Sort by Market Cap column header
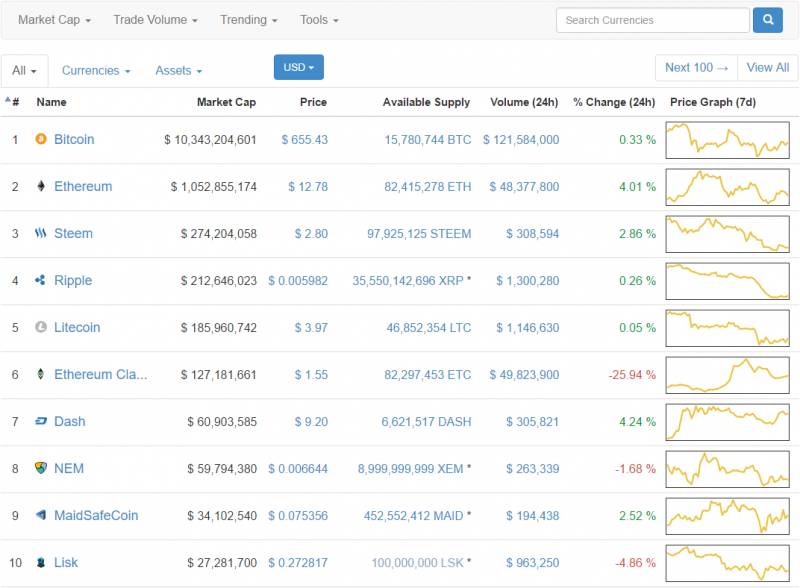 click(227, 102)
